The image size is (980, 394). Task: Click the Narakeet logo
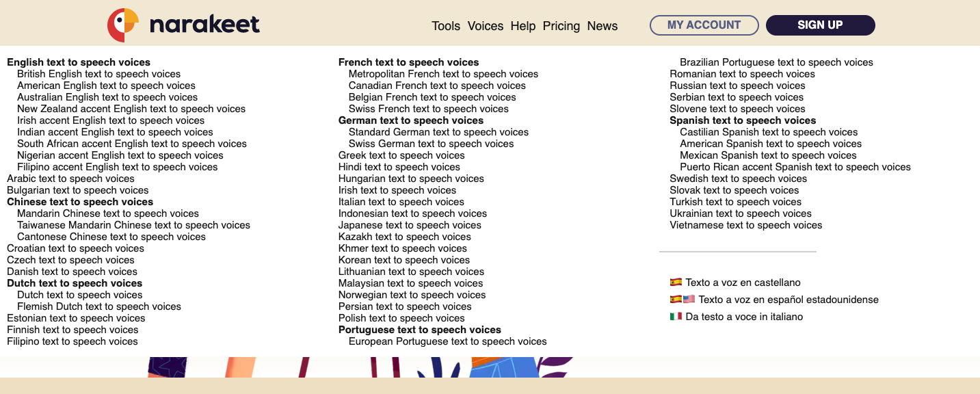click(x=183, y=24)
